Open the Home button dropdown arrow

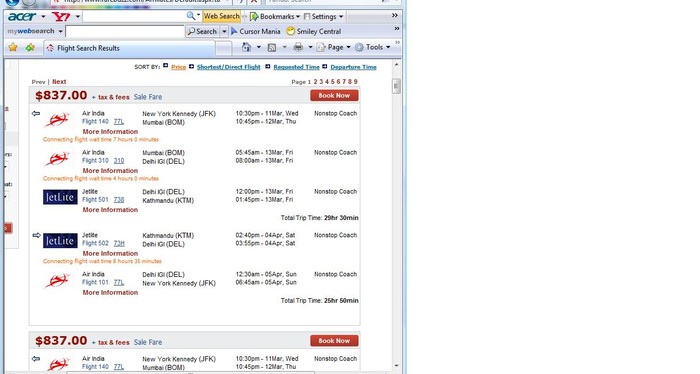point(258,47)
